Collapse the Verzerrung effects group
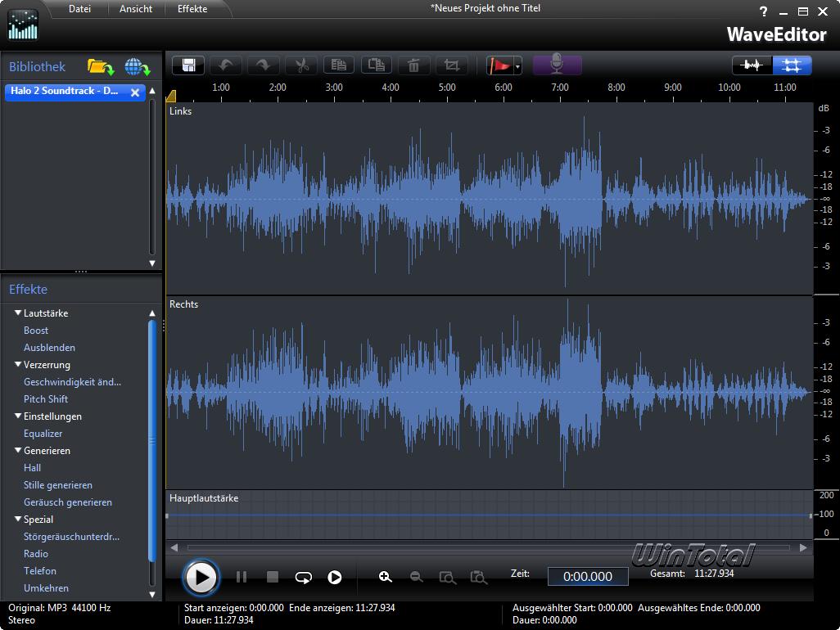Viewport: 840px width, 630px height. pos(18,365)
